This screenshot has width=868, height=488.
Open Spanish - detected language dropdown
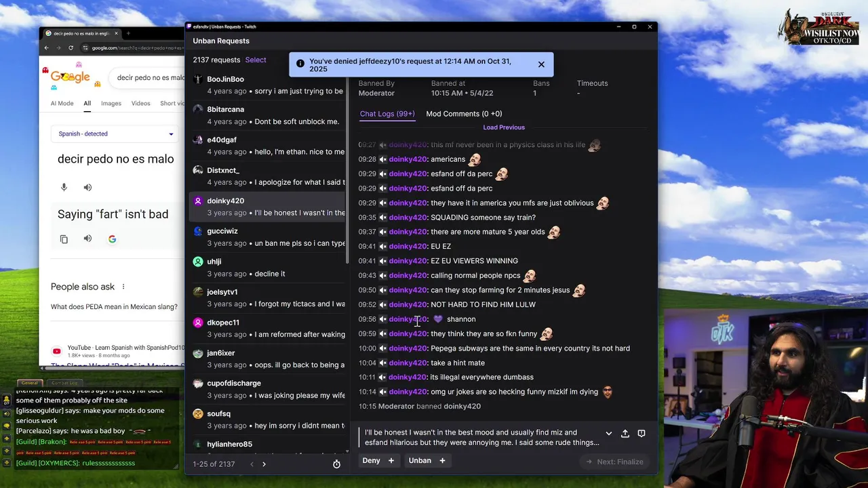[116, 134]
